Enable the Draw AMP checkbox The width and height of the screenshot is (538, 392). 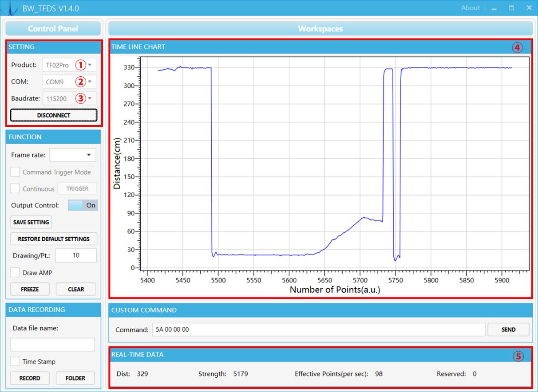[15, 273]
